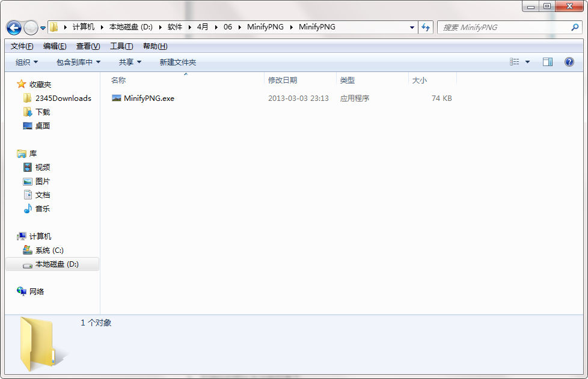The image size is (588, 379).
Task: Open the 系统 (C:) drive
Action: click(x=49, y=250)
